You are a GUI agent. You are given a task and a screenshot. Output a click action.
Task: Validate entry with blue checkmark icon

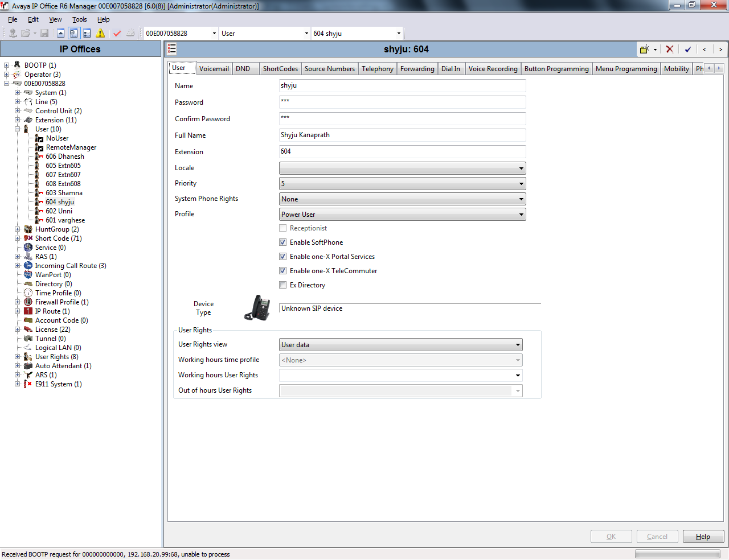pos(688,50)
